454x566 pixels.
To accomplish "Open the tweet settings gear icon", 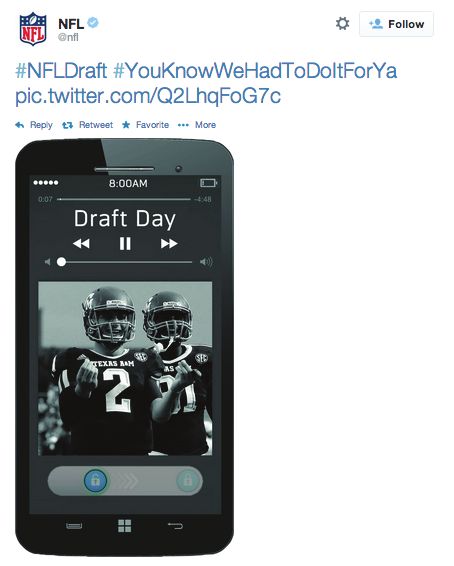I will pos(342,24).
